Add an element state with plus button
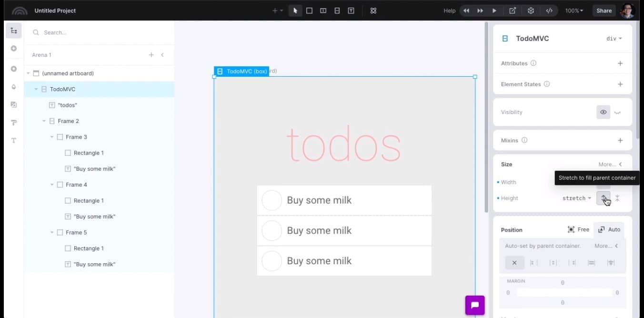Screen dimensions: 644x318 (x=620, y=84)
